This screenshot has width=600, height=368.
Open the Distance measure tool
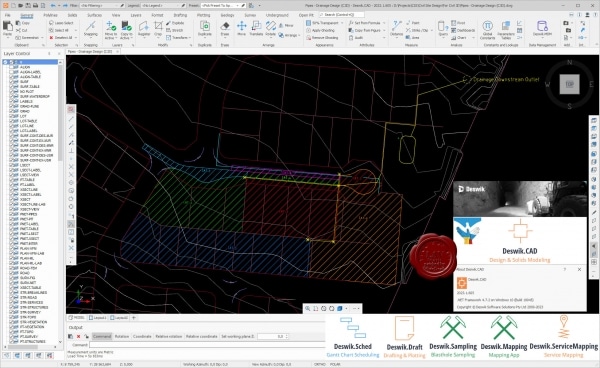396,28
